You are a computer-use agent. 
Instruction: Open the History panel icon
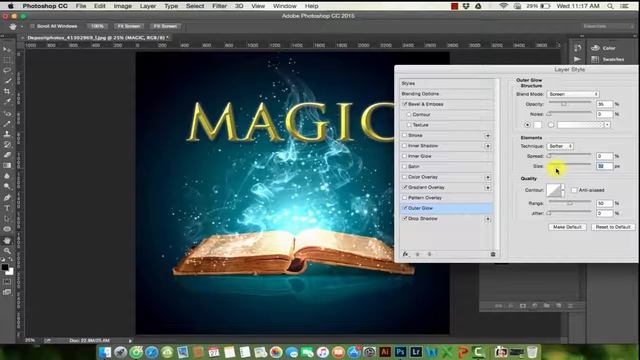578,48
